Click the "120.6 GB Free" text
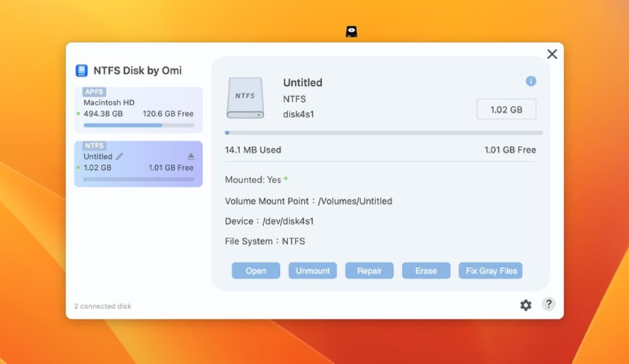 pyautogui.click(x=168, y=114)
